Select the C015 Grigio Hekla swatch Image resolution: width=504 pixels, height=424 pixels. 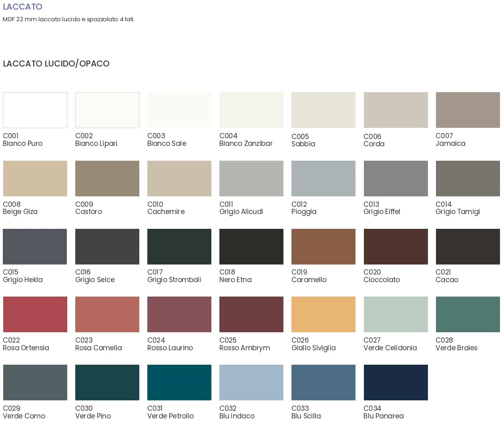[x=35, y=246]
